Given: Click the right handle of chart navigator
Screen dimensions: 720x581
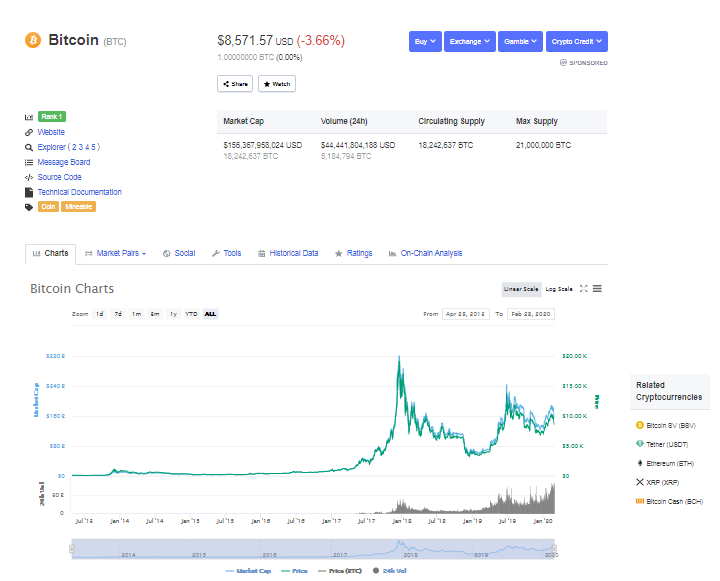Looking at the screenshot, I should tap(554, 549).
